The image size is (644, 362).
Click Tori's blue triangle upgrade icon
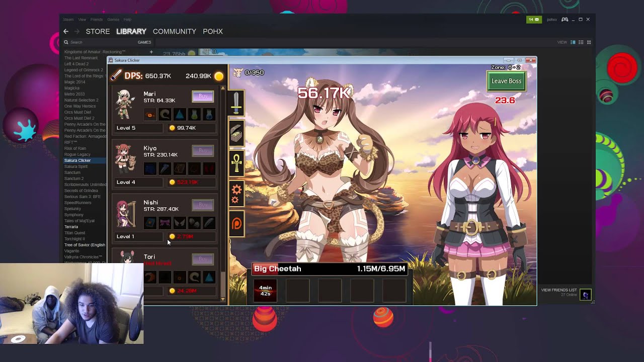click(209, 277)
